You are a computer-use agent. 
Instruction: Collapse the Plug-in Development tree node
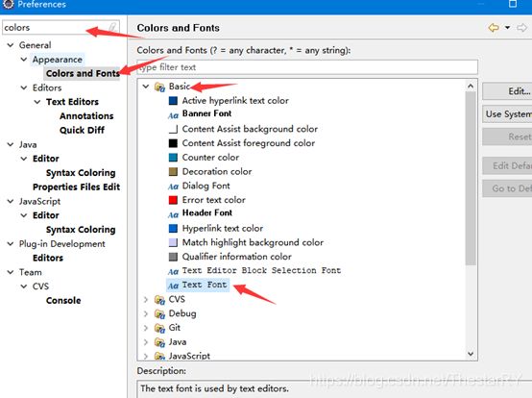(x=11, y=244)
